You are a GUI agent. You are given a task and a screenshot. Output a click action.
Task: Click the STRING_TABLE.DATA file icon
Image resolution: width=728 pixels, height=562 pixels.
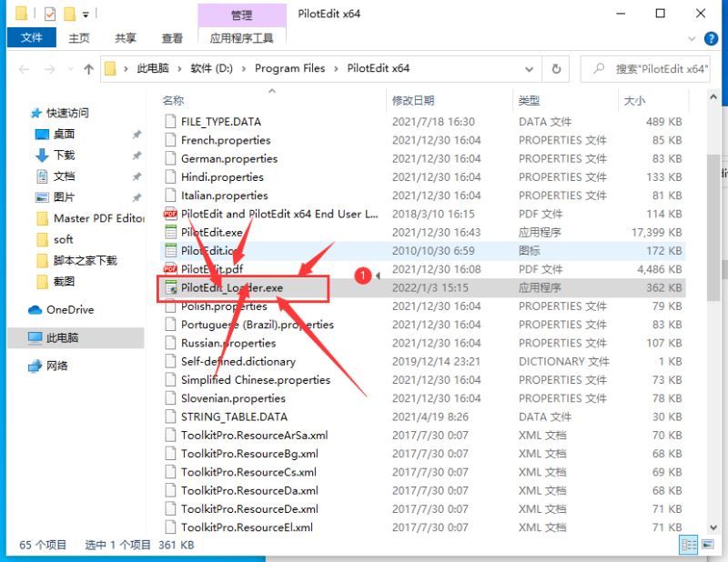[x=170, y=416]
